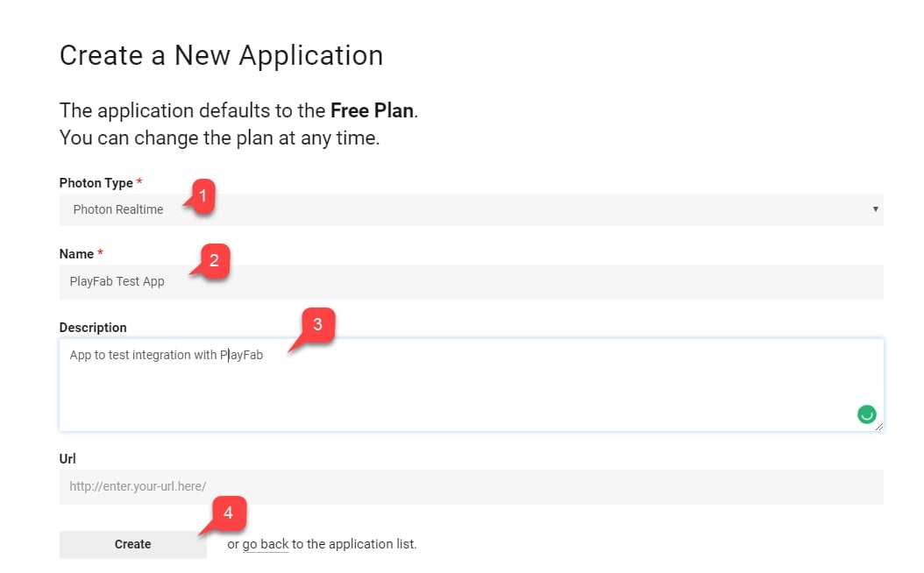Focus the Name field containing PlayFab Test App
Viewport: 924px width, 573px height.
(x=472, y=281)
